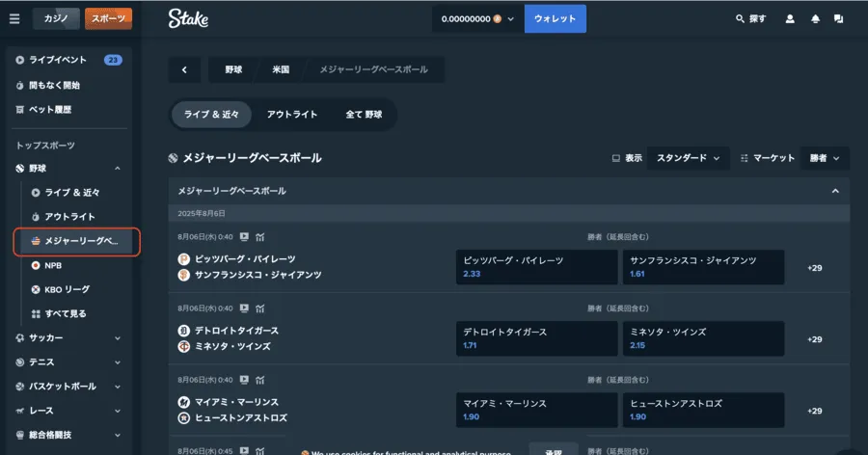Bet on ピッツバーグ・パイレーツ at 2.33
Image resolution: width=868 pixels, height=455 pixels.
point(536,267)
